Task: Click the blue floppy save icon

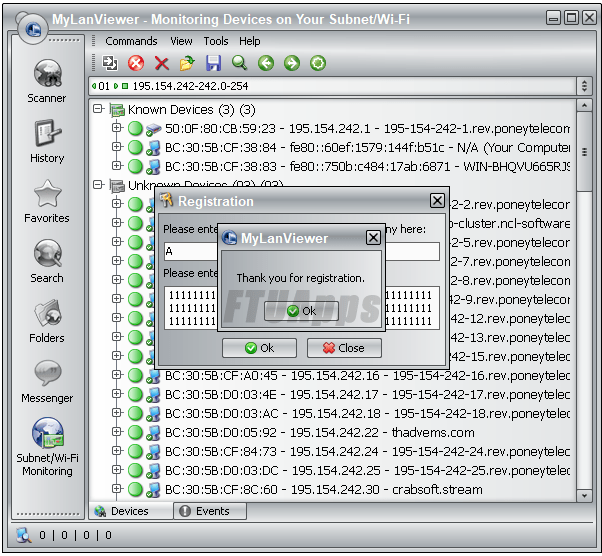Action: click(213, 63)
